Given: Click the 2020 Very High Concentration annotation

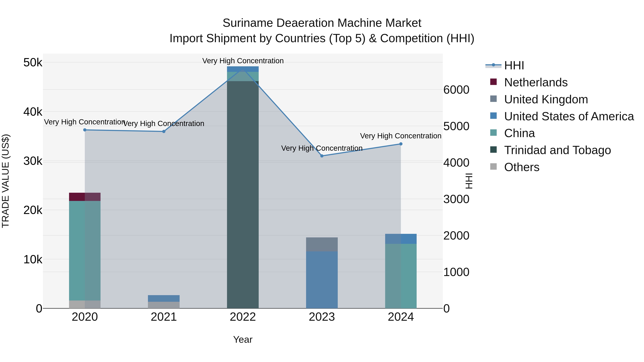Looking at the screenshot, I should coord(84,122).
